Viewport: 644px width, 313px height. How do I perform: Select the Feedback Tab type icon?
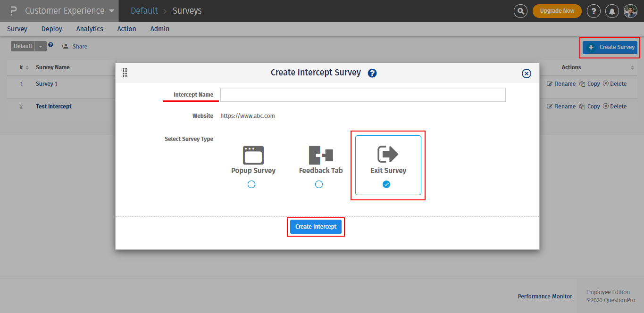click(320, 155)
